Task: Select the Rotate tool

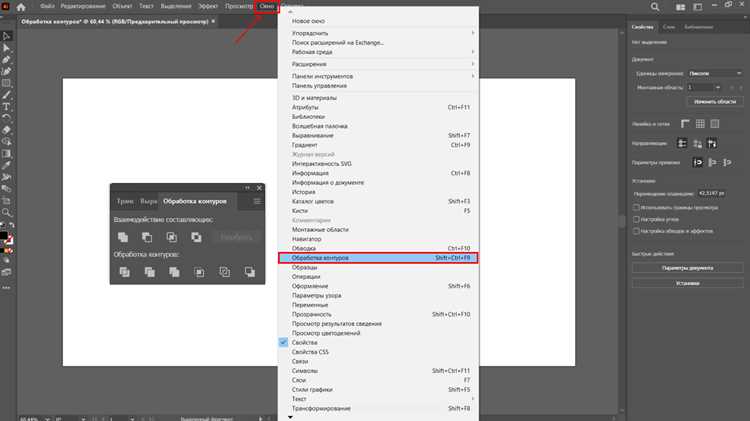Action: (x=6, y=118)
